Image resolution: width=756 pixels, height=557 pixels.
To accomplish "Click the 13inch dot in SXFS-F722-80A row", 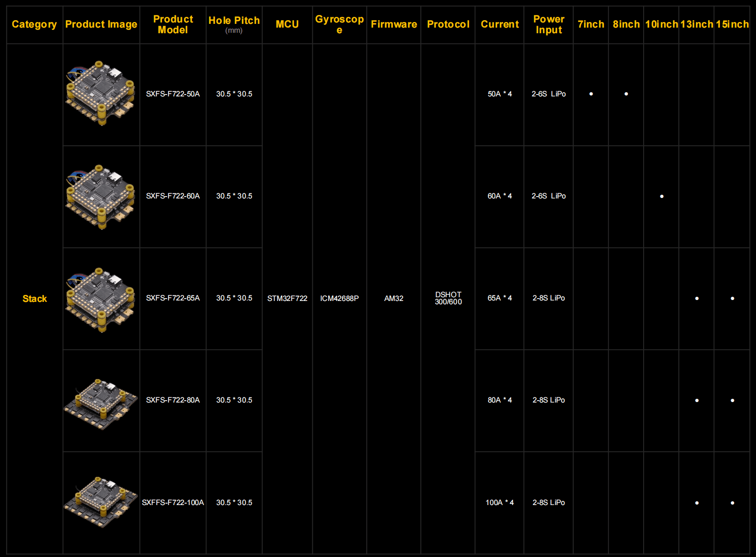I will click(x=697, y=401).
